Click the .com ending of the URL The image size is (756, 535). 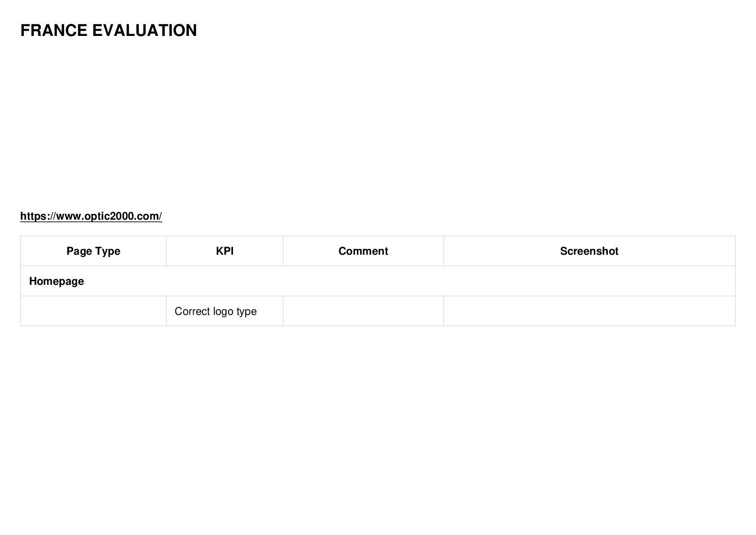[x=147, y=217]
